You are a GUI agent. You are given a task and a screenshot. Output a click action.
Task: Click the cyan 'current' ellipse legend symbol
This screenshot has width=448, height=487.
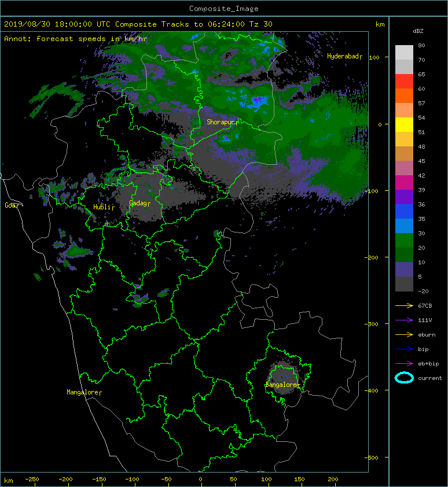pyautogui.click(x=404, y=378)
